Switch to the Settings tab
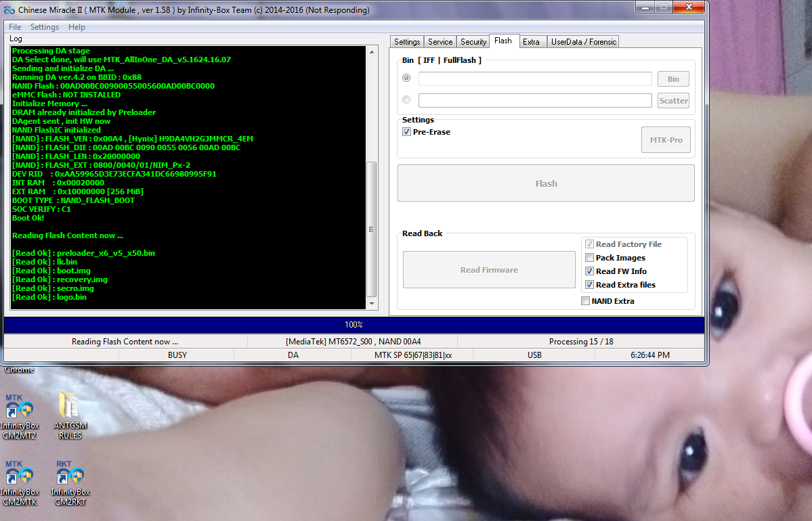The width and height of the screenshot is (812, 521). (407, 42)
